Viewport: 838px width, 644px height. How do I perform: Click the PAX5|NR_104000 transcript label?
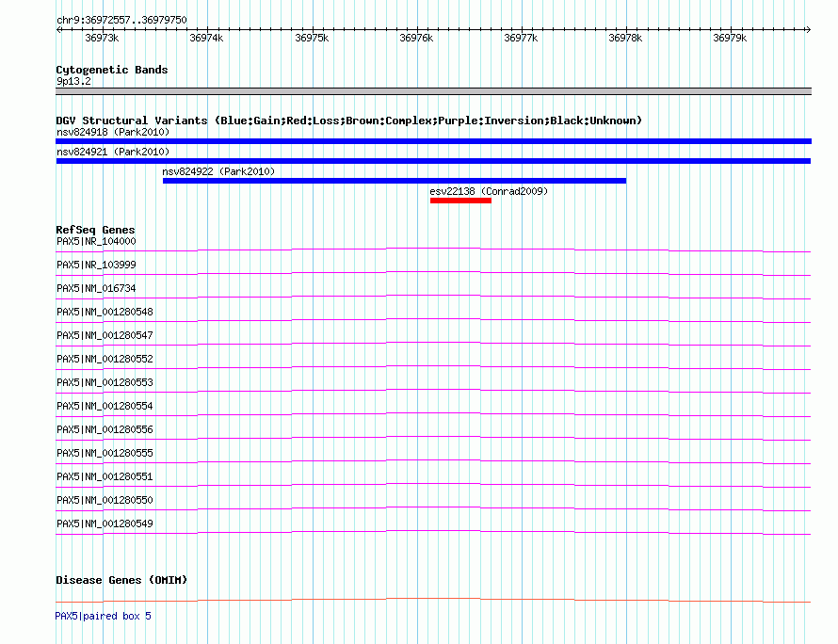(96, 242)
